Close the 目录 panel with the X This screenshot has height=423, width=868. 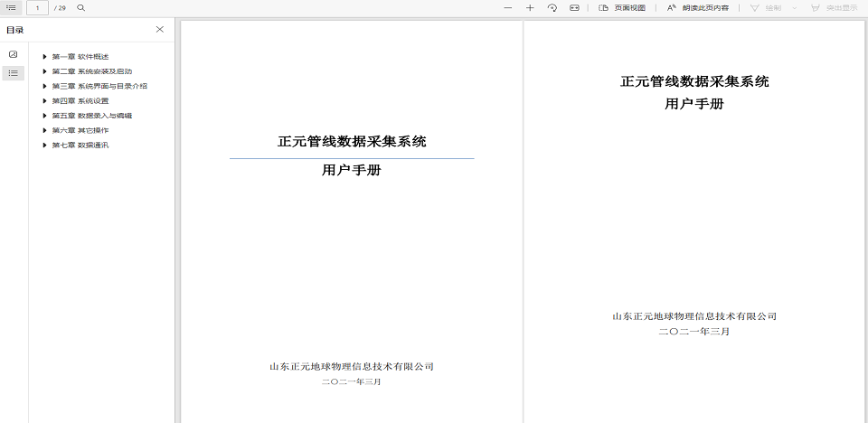160,29
